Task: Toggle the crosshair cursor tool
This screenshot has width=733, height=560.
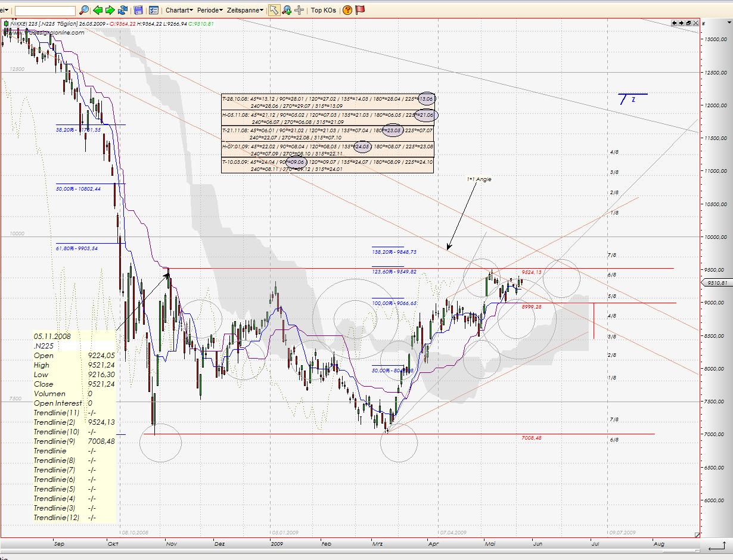Action: [x=300, y=10]
